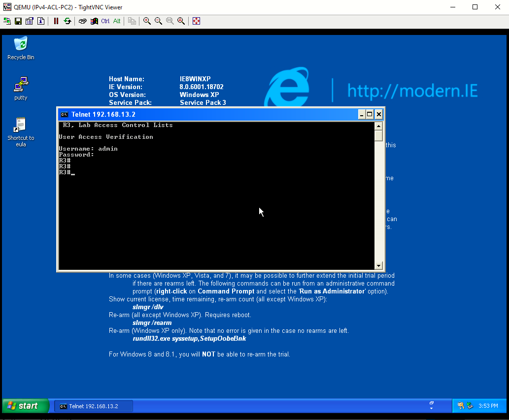The width and height of the screenshot is (509, 420).
Task: Click the Telnet scrollbar up arrow
Action: click(x=378, y=126)
